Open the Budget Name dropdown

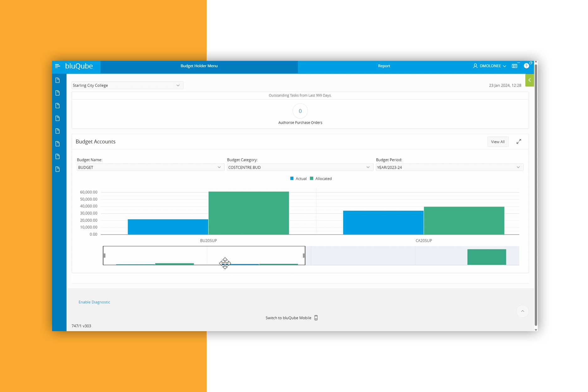pos(150,167)
